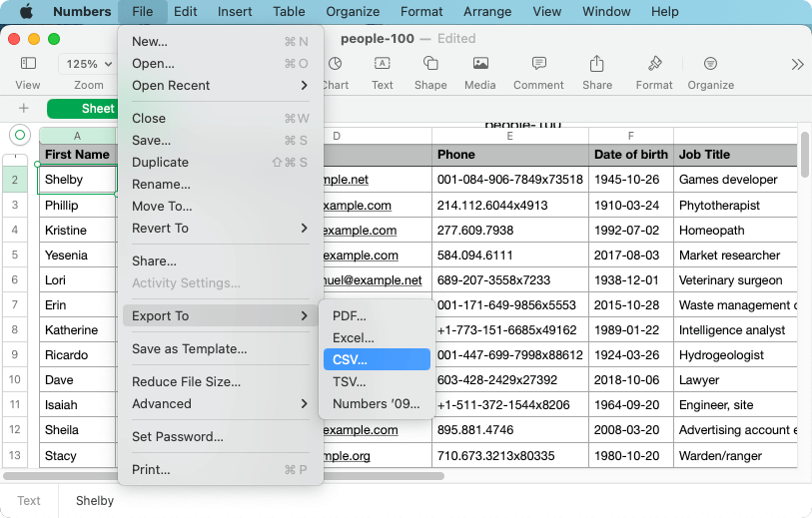Open the Organize panel icon
Viewport: 812px width, 518px height.
tap(710, 64)
